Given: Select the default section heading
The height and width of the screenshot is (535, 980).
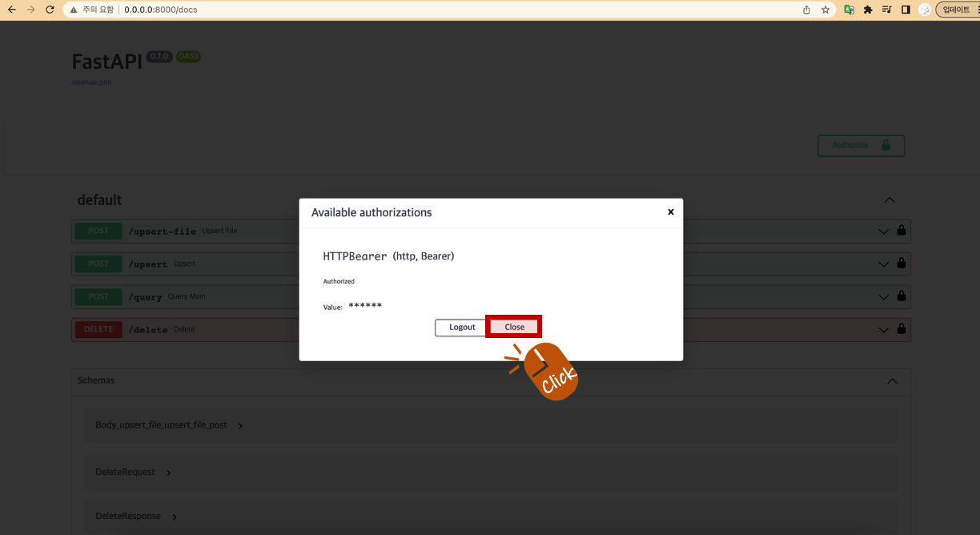Looking at the screenshot, I should click(99, 200).
